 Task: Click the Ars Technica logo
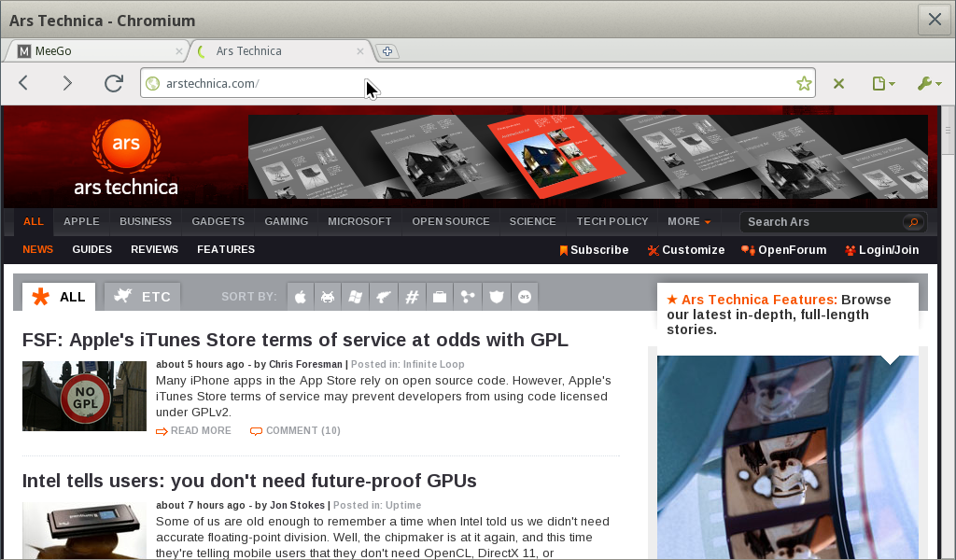click(126, 157)
